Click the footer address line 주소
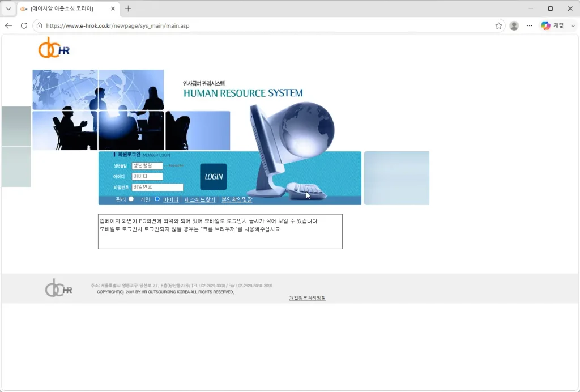 (x=181, y=286)
